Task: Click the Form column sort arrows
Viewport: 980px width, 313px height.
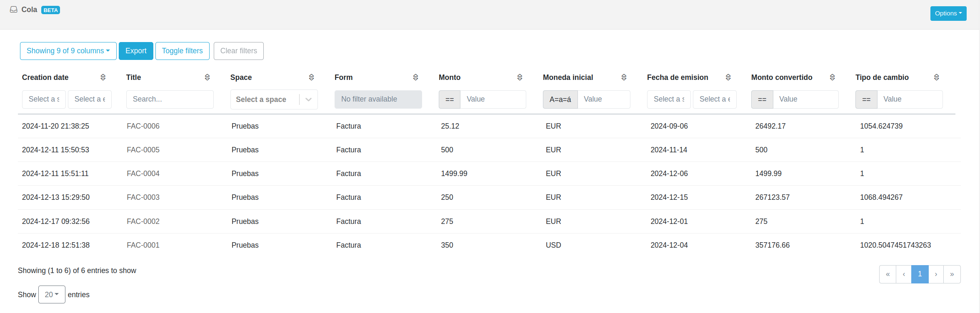Action: (x=415, y=77)
